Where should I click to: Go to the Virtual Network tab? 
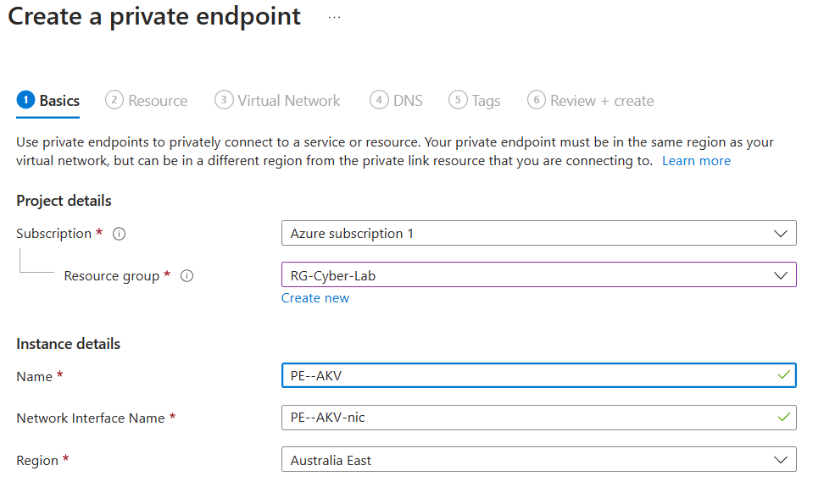pyautogui.click(x=288, y=101)
